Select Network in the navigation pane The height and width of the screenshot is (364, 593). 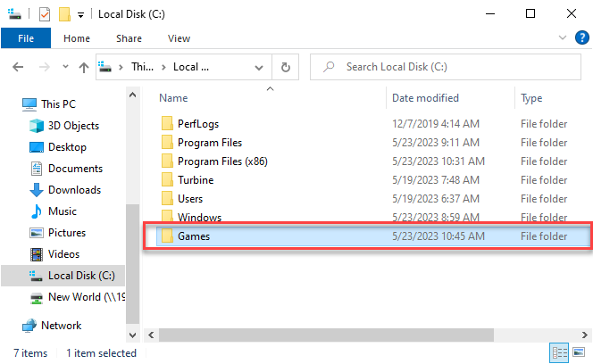pos(61,326)
